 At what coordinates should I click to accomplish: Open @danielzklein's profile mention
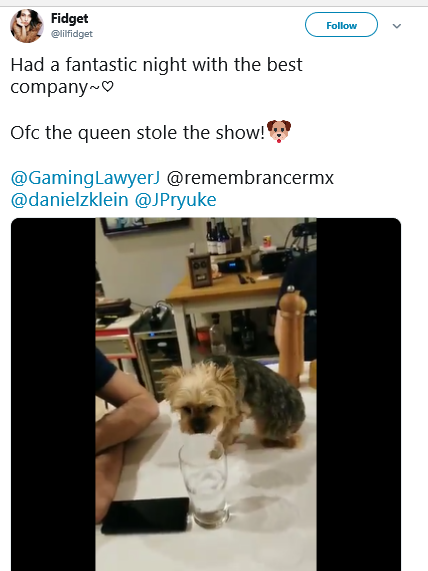point(70,200)
